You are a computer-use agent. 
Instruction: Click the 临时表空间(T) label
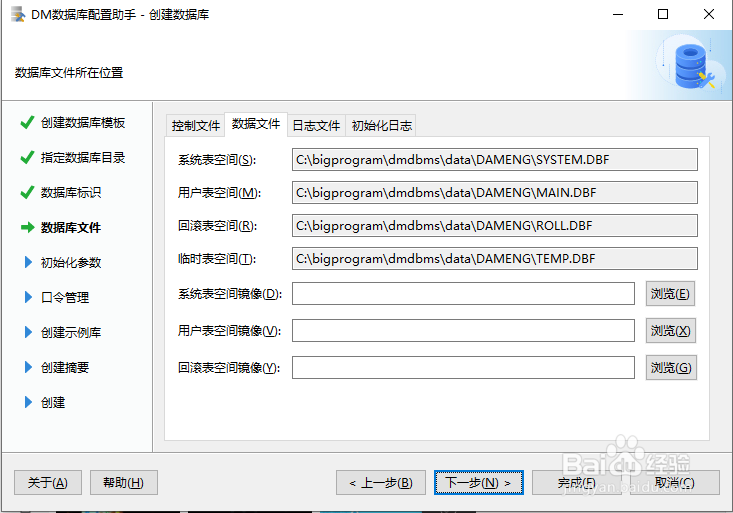(x=217, y=259)
